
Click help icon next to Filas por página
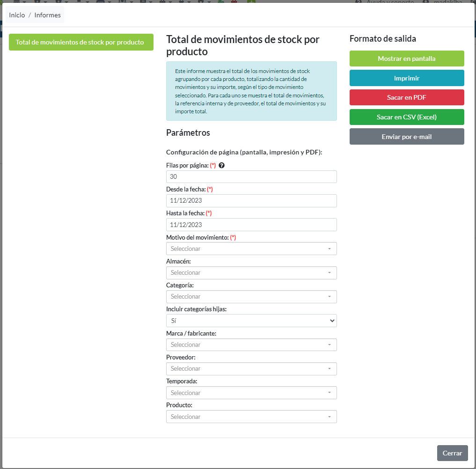[x=221, y=166]
